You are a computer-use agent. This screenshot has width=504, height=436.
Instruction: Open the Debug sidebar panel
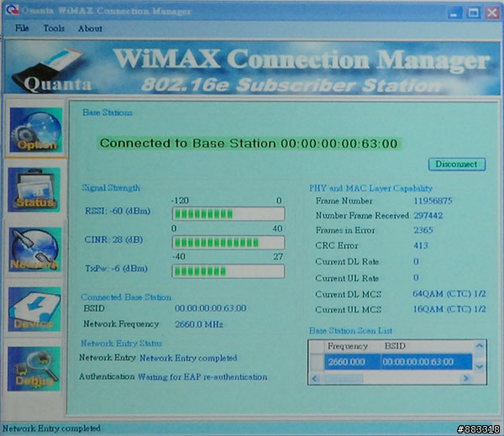pyautogui.click(x=34, y=369)
